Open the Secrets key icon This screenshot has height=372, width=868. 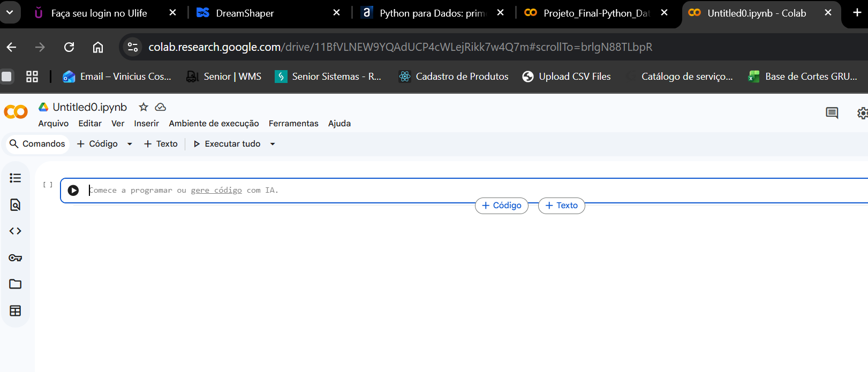tap(16, 258)
